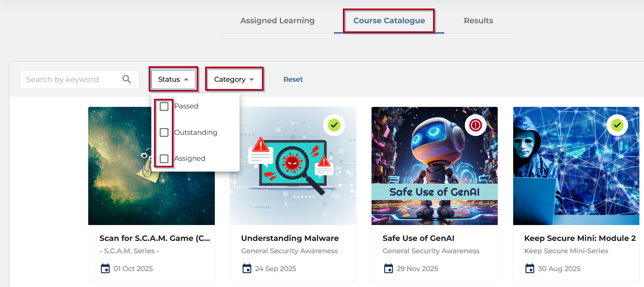The image size is (644, 287).
Task: Click the Reset filters link
Action: click(x=293, y=79)
